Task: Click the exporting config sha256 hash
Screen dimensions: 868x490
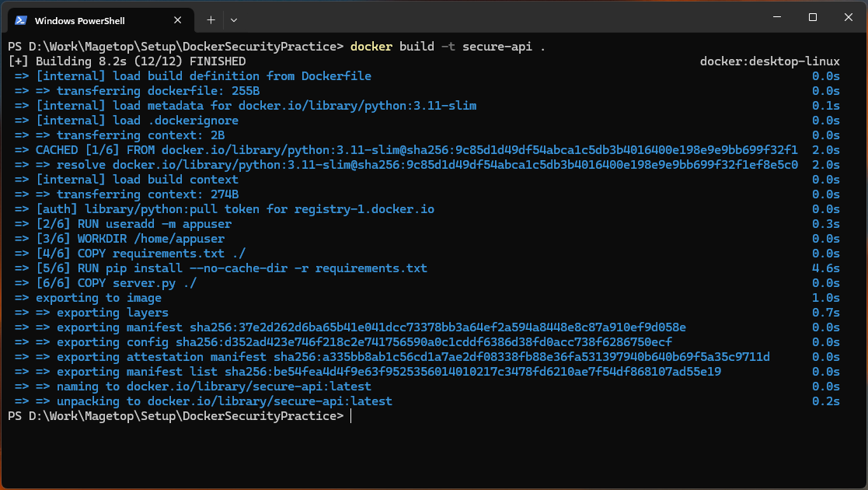Action: coord(424,342)
